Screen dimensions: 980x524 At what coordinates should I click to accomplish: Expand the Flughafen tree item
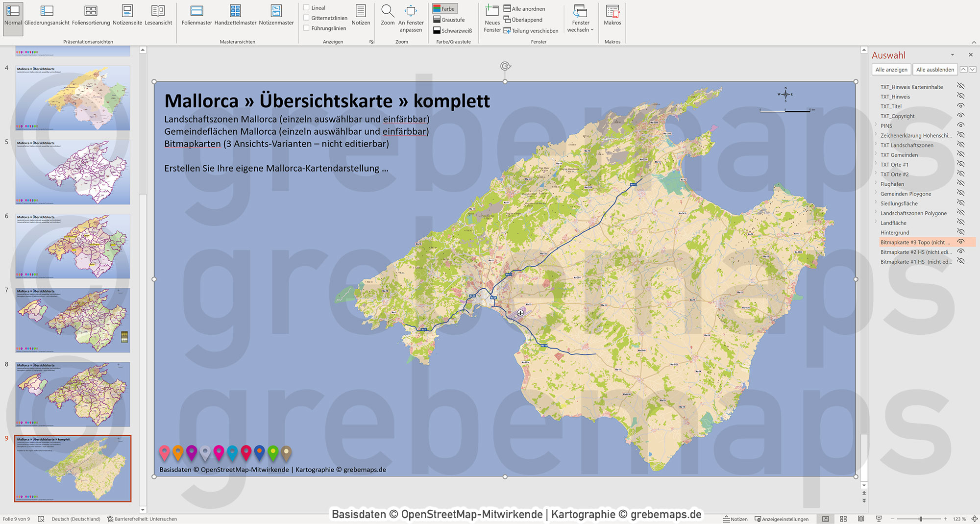[876, 184]
